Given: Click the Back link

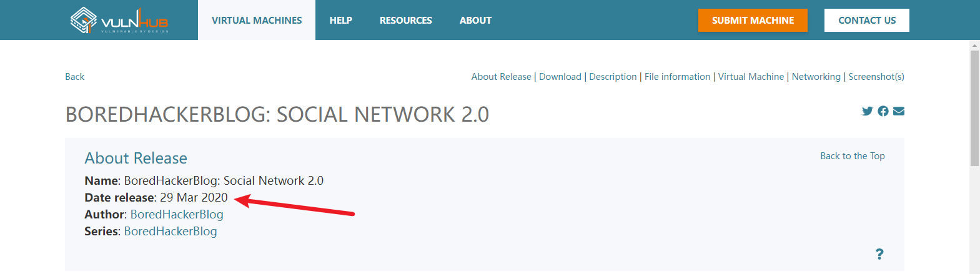Looking at the screenshot, I should [x=75, y=77].
